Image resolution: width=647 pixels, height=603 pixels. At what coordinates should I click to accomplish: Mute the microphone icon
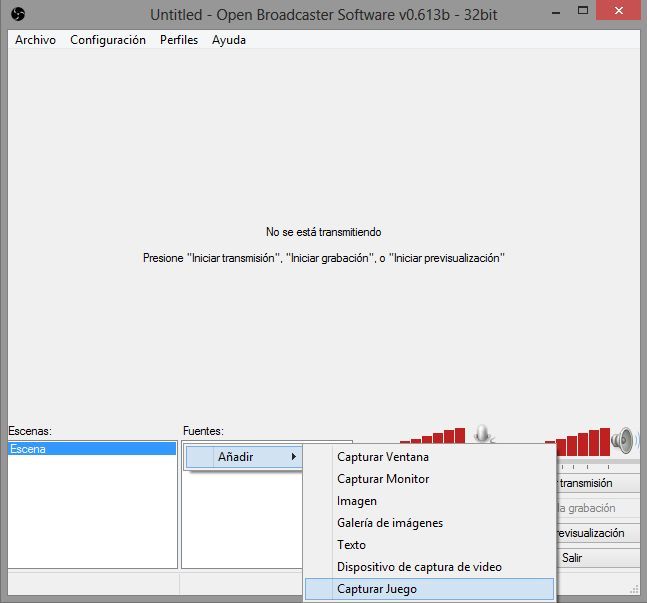point(483,434)
